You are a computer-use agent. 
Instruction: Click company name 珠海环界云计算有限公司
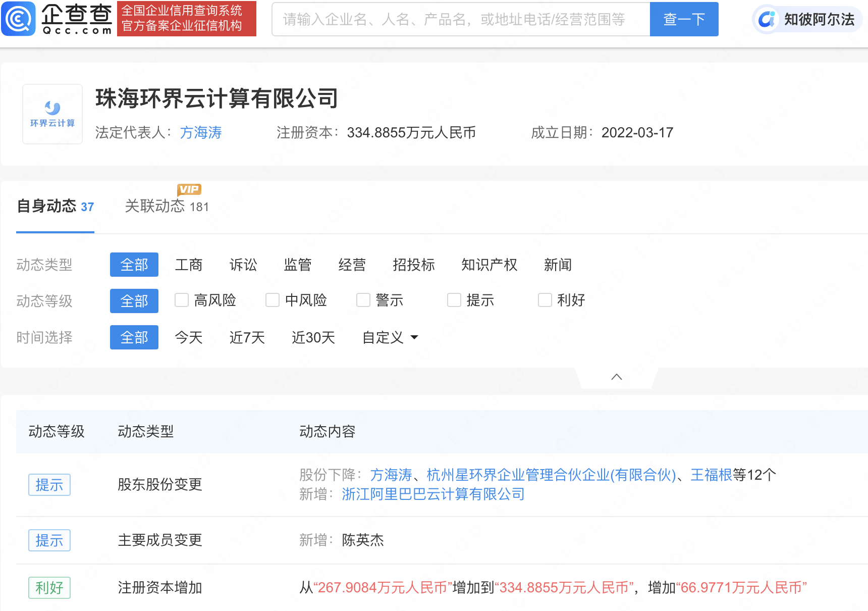click(217, 98)
